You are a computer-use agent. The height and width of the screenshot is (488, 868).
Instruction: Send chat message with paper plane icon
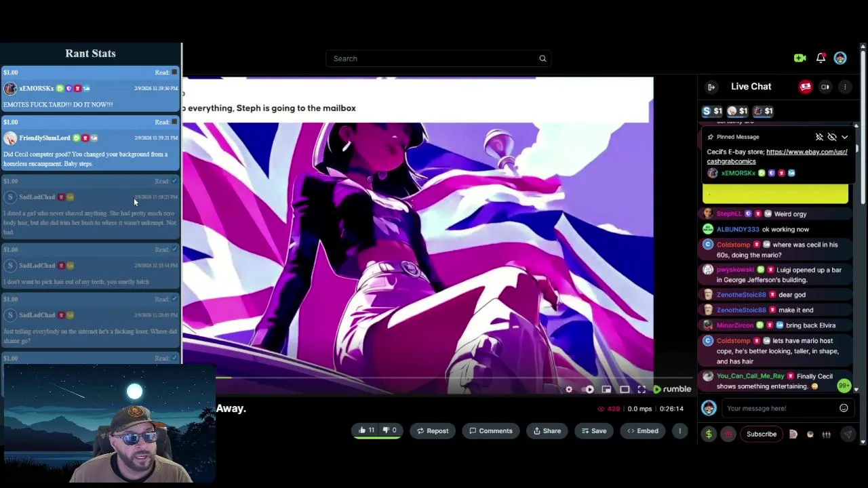pyautogui.click(x=848, y=434)
